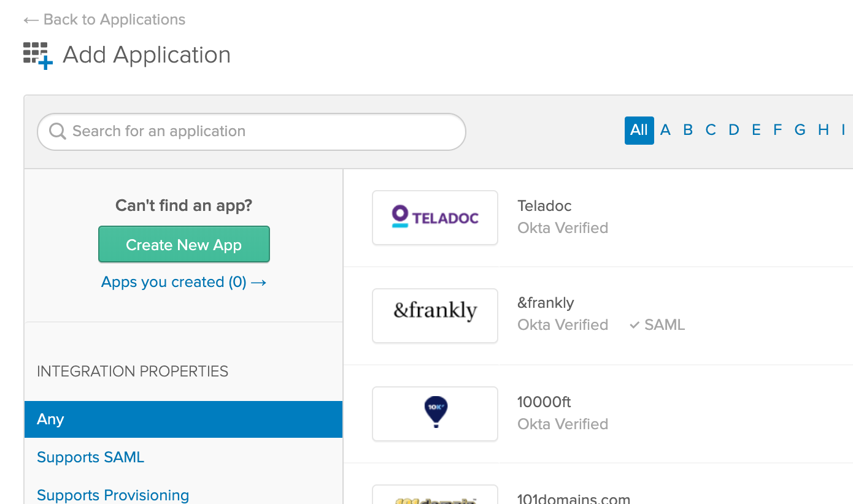Filter applications by letter C
This screenshot has width=853, height=504.
[x=711, y=130]
